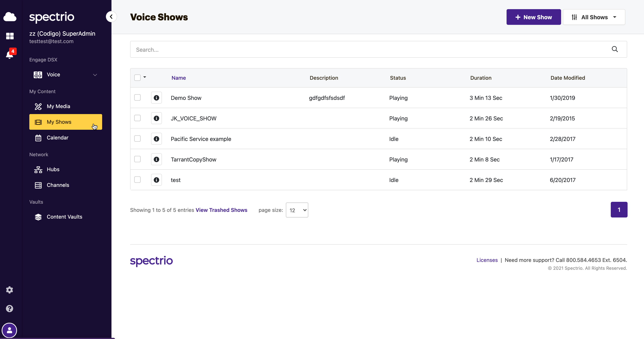
Task: Click the Calendar icon in sidebar
Action: coord(38,138)
